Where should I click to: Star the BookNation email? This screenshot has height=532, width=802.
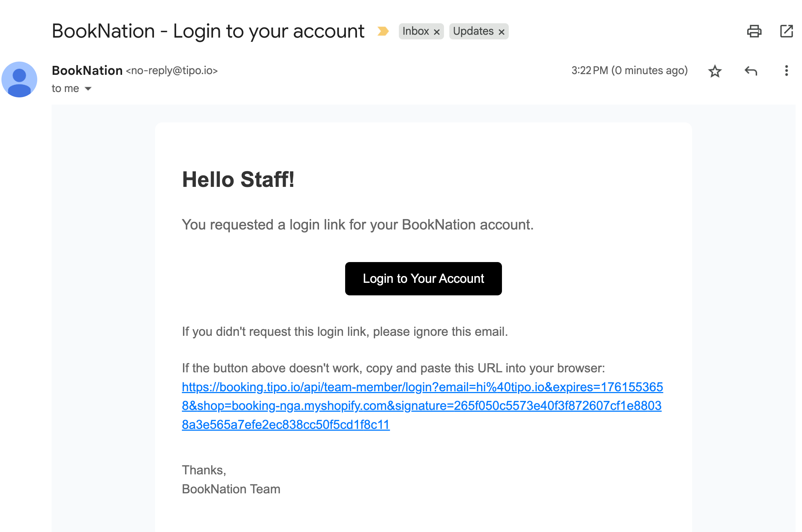[x=715, y=71]
